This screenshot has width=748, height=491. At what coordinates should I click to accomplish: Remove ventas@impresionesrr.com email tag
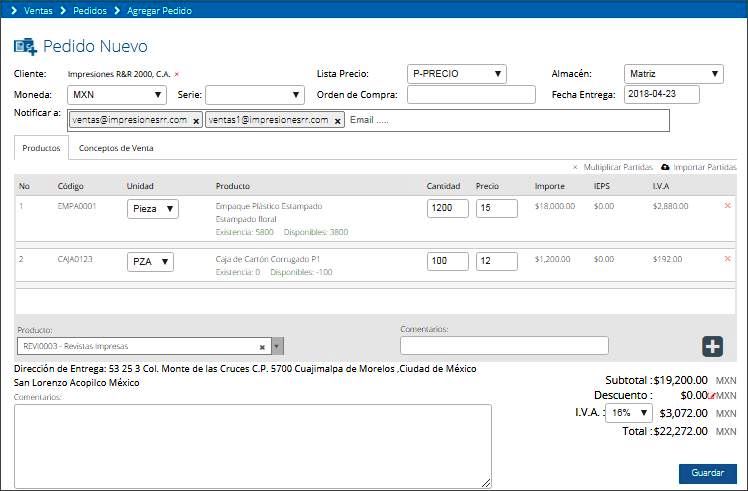(x=196, y=121)
